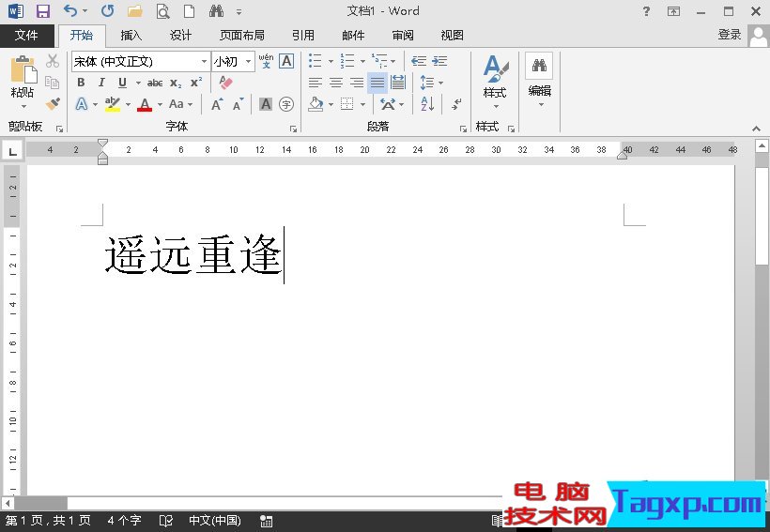Viewport: 770px width, 532px height.
Task: Apply the yellow text highlight color
Action: click(x=113, y=104)
